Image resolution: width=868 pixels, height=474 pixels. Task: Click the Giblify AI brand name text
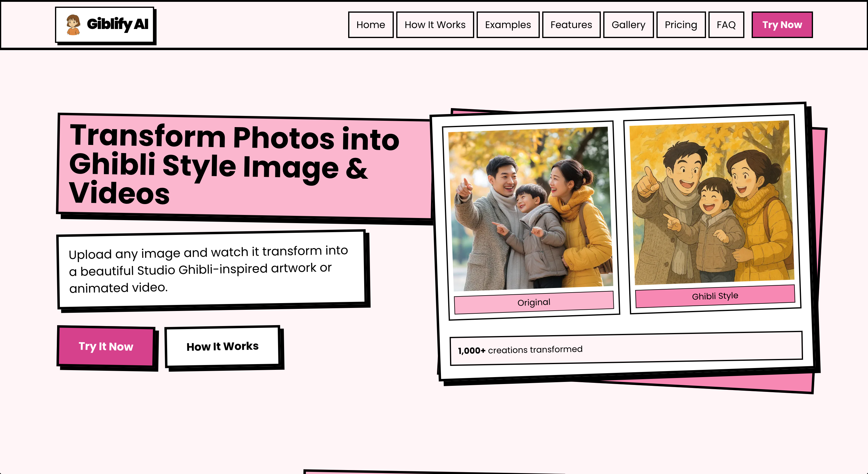118,24
